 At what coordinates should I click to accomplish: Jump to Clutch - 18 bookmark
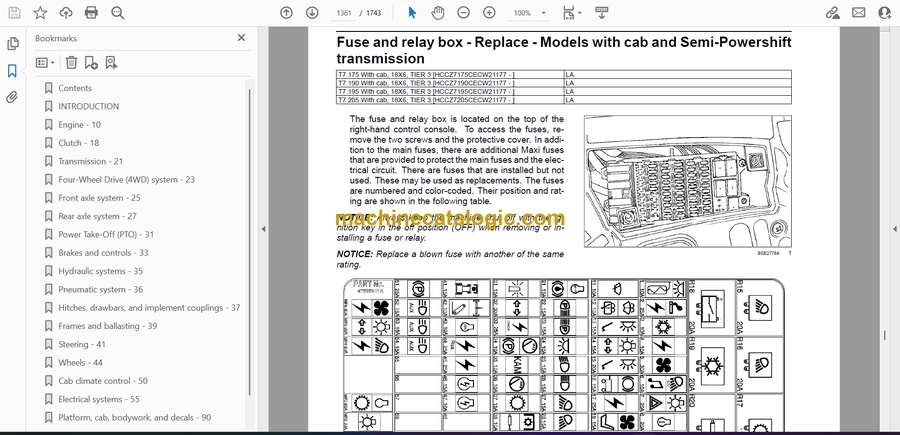click(78, 143)
